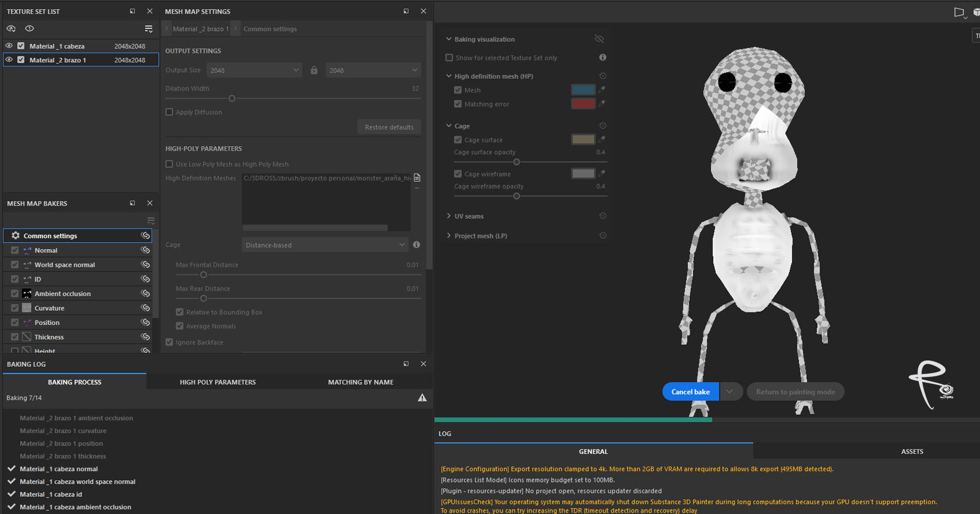The image size is (980, 514).
Task: Reset High definition mesh section settings
Action: coord(602,76)
